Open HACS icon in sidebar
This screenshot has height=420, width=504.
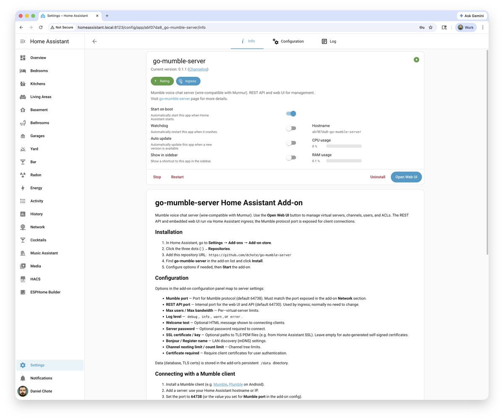pyautogui.click(x=23, y=279)
